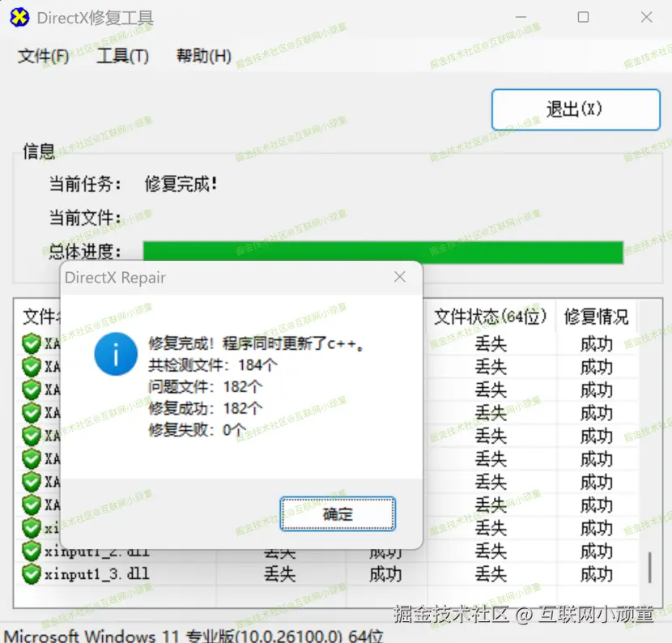The width and height of the screenshot is (672, 643).
Task: Click the 退出(X) button
Action: pyautogui.click(x=576, y=109)
